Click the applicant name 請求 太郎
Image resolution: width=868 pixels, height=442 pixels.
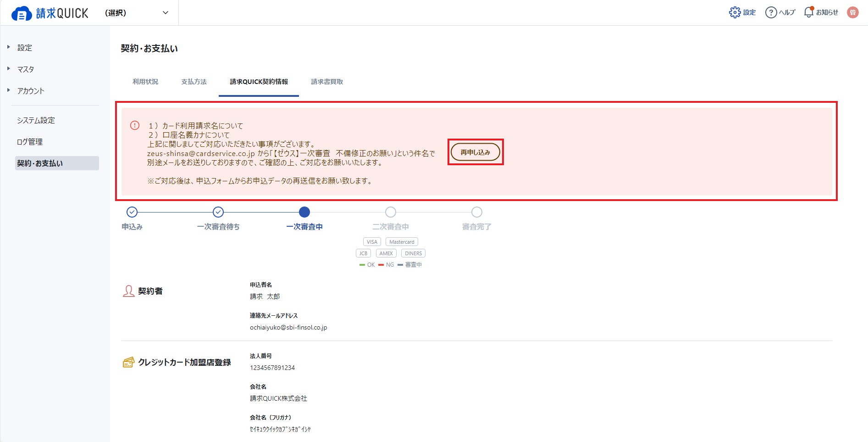(x=265, y=297)
